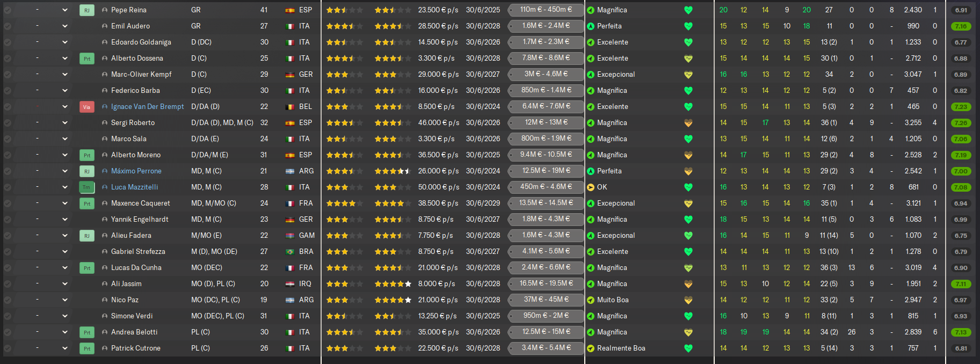Click the morale icon beside Muito Boa for Nico Paz
Image resolution: width=980 pixels, height=364 pixels.
pos(591,300)
